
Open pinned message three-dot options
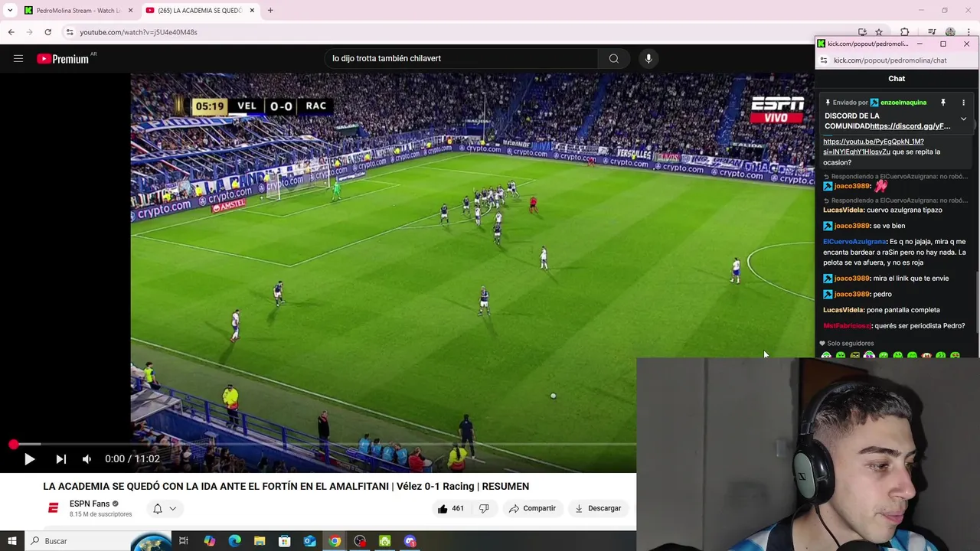coord(963,103)
